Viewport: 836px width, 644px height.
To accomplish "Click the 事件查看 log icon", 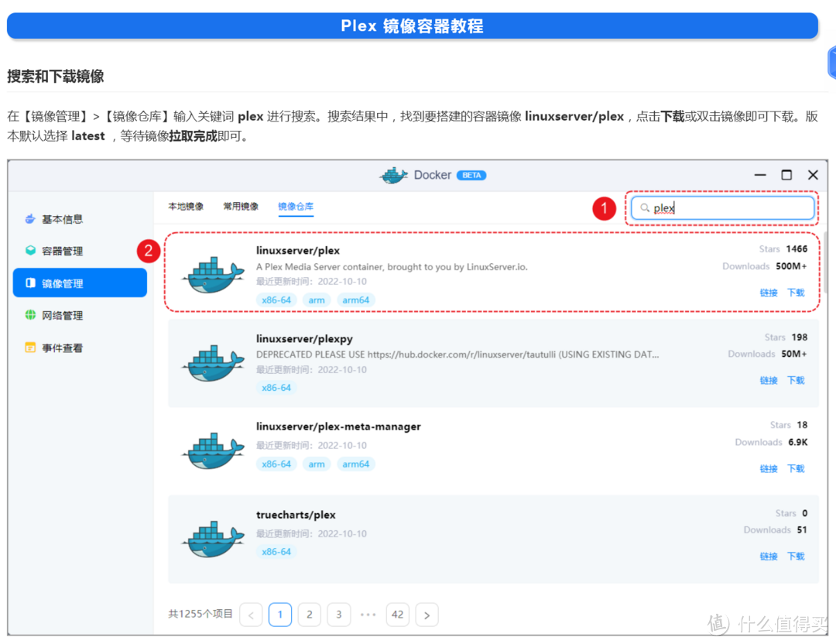I will click(x=30, y=348).
